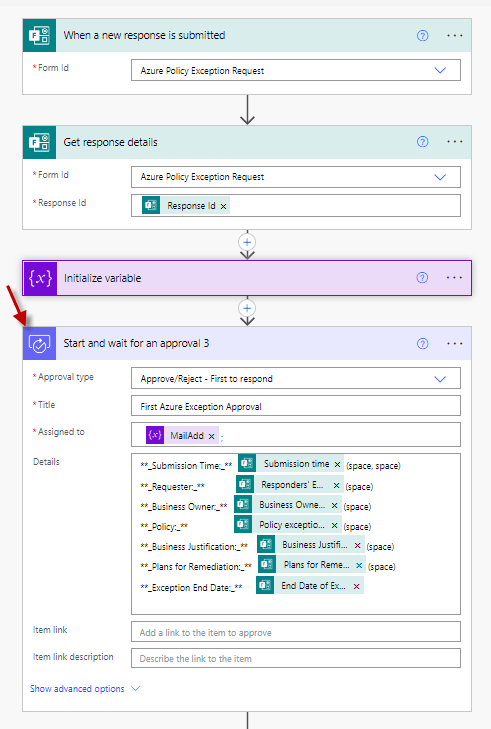
Task: Click the 'Item link description' input field
Action: tap(296, 658)
